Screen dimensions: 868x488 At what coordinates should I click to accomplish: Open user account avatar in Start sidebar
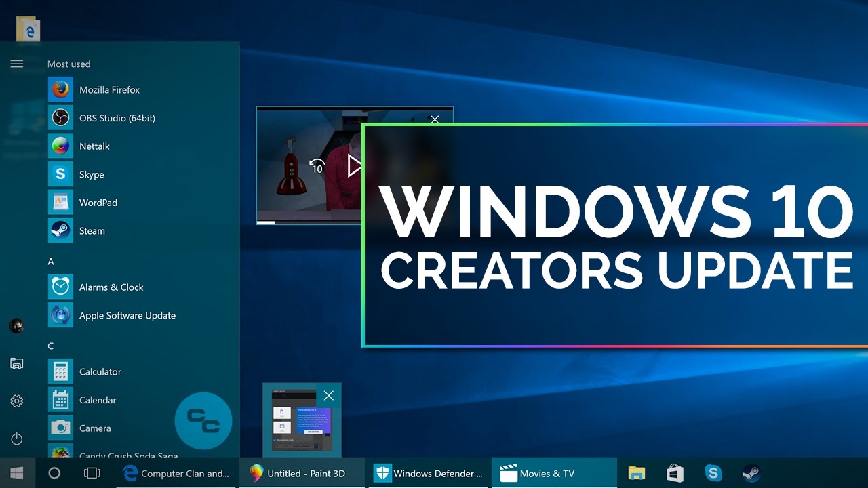click(x=17, y=326)
